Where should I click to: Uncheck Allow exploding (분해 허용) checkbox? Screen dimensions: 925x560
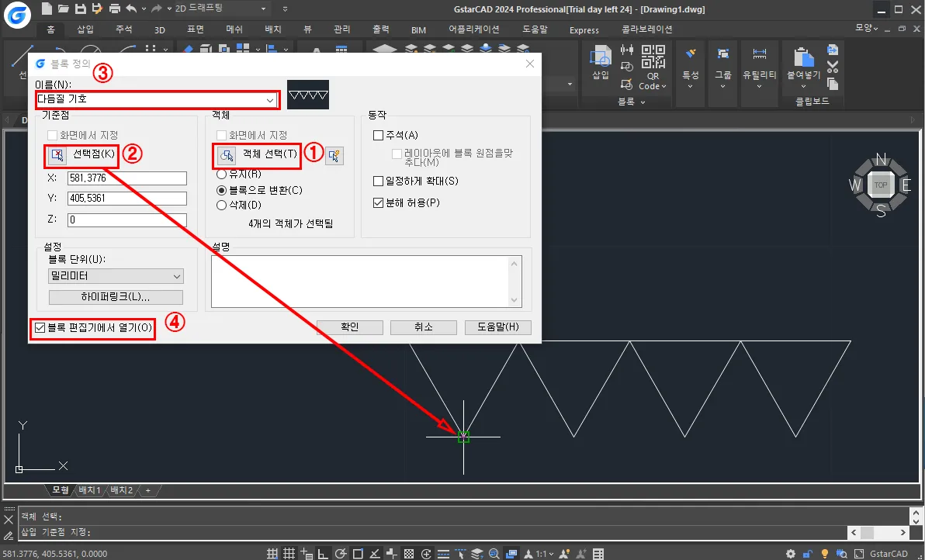[x=379, y=202]
